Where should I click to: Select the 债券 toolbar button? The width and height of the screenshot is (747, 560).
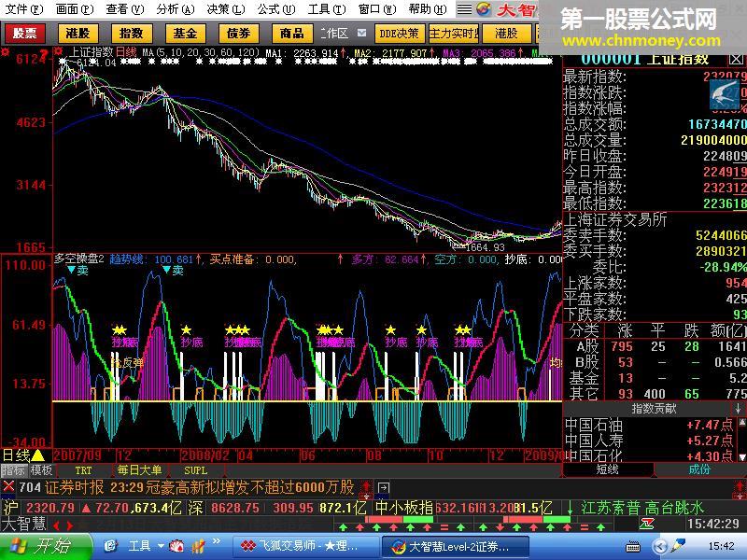pos(239,34)
